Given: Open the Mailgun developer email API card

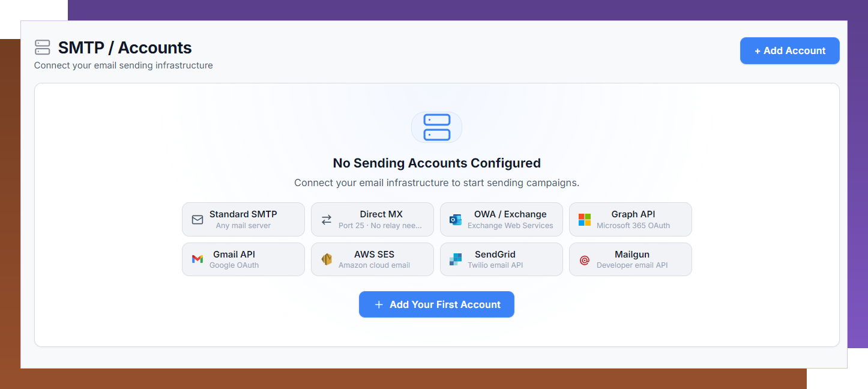Looking at the screenshot, I should tap(630, 259).
